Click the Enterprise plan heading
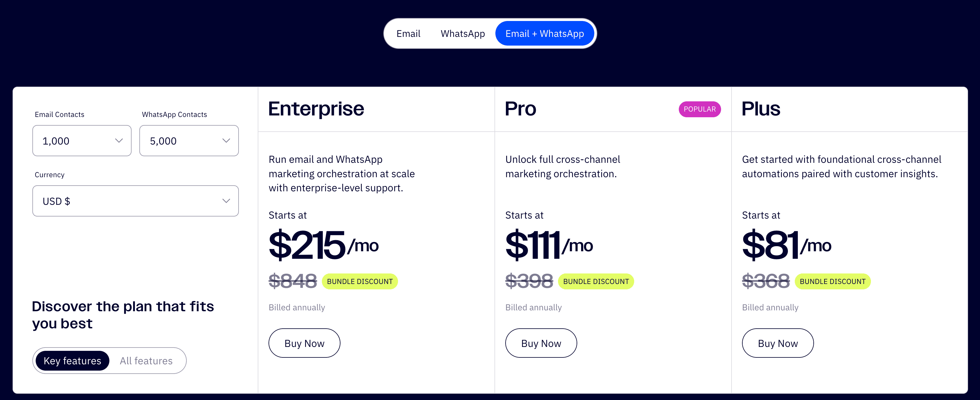This screenshot has width=980, height=400. [316, 109]
